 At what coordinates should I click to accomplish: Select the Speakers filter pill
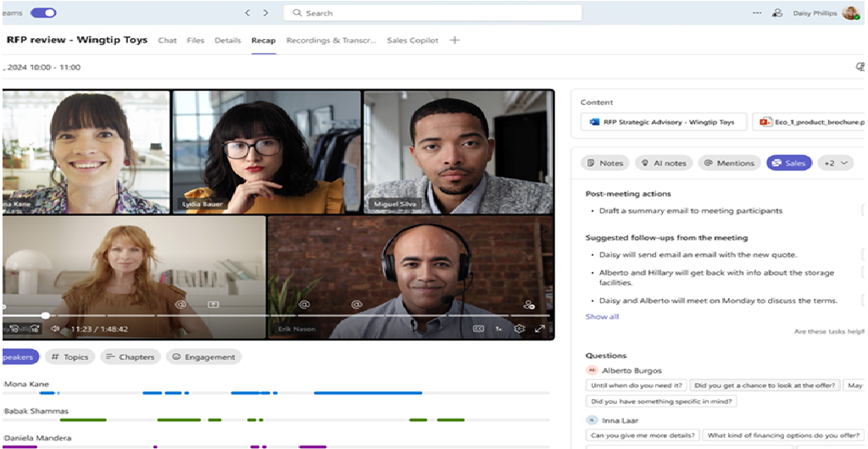point(20,357)
